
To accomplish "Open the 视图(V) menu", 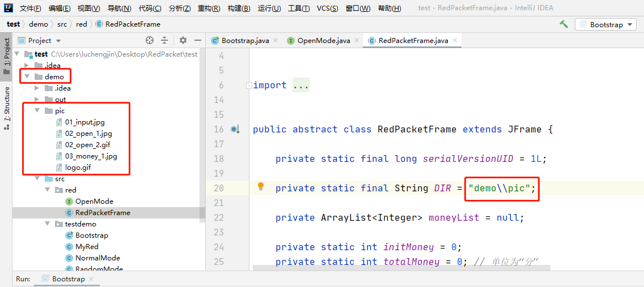I will pyautogui.click(x=88, y=8).
